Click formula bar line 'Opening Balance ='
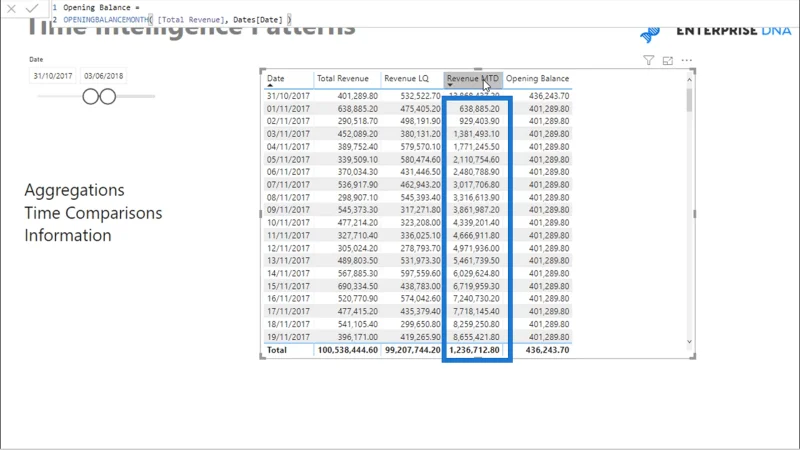Viewport: 800px width, 450px height. pyautogui.click(x=101, y=8)
